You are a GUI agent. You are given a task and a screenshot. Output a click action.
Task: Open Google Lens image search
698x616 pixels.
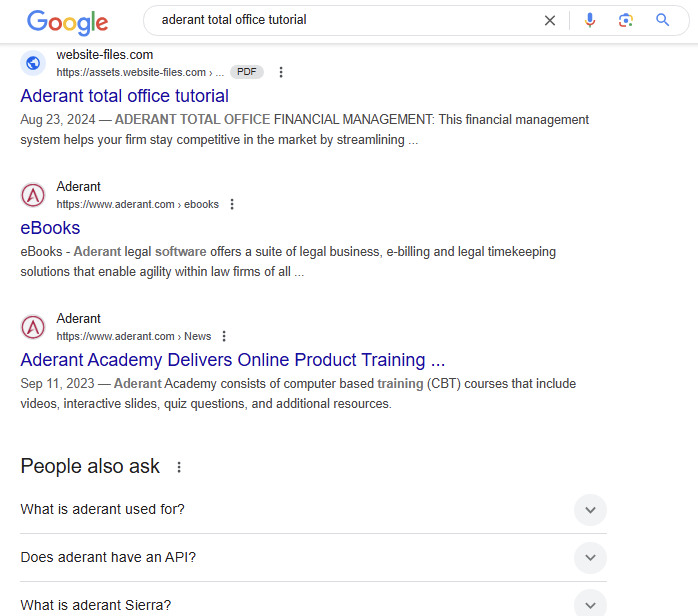[625, 20]
